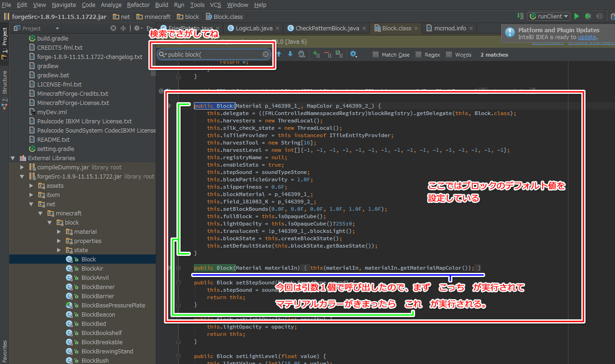Viewport: 615px width, 364px height.
Task: Collapse all in Project panel icon
Action: 123,28
